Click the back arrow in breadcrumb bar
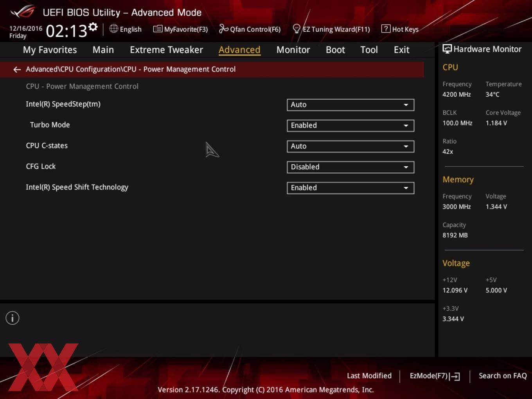532x399 pixels. 17,69
